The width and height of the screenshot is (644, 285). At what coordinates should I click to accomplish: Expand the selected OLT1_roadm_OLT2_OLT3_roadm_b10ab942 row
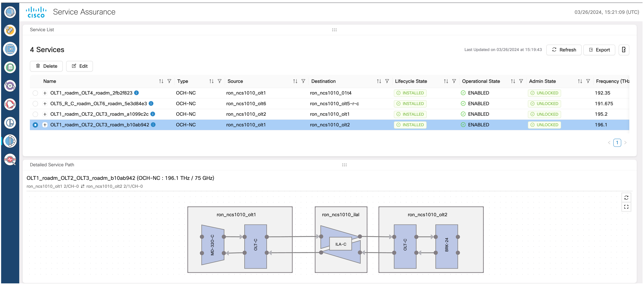pyautogui.click(x=45, y=125)
